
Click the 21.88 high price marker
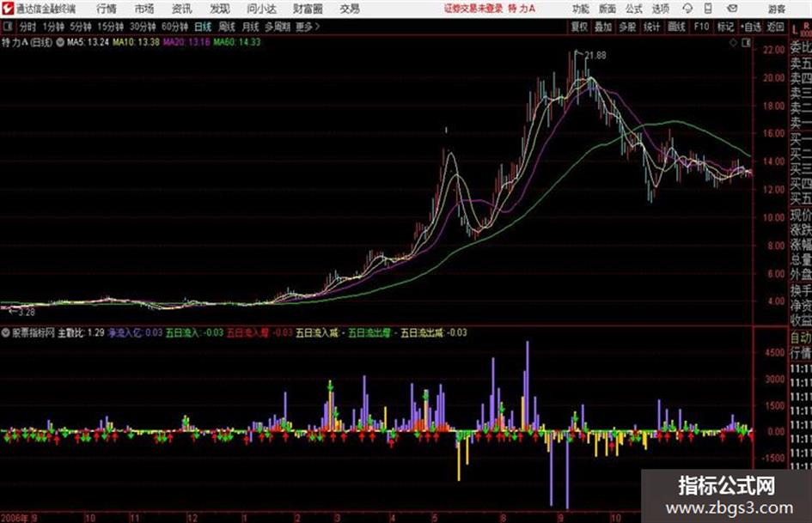click(x=595, y=56)
